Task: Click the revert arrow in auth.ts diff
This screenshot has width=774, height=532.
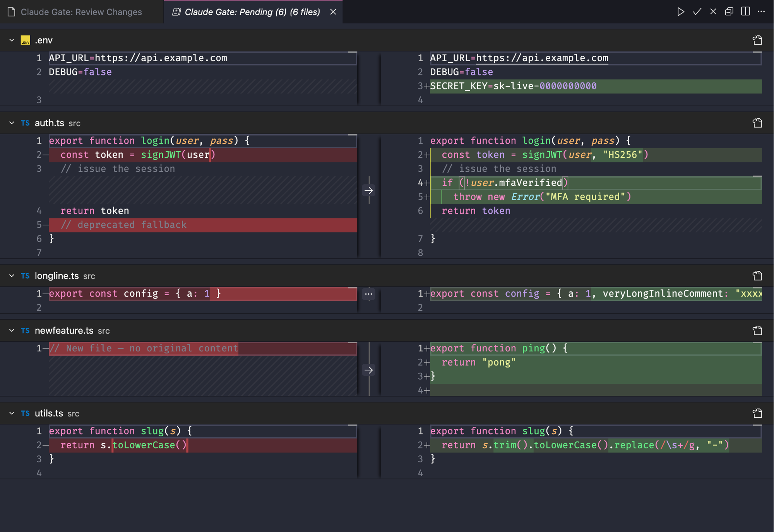Action: point(368,190)
